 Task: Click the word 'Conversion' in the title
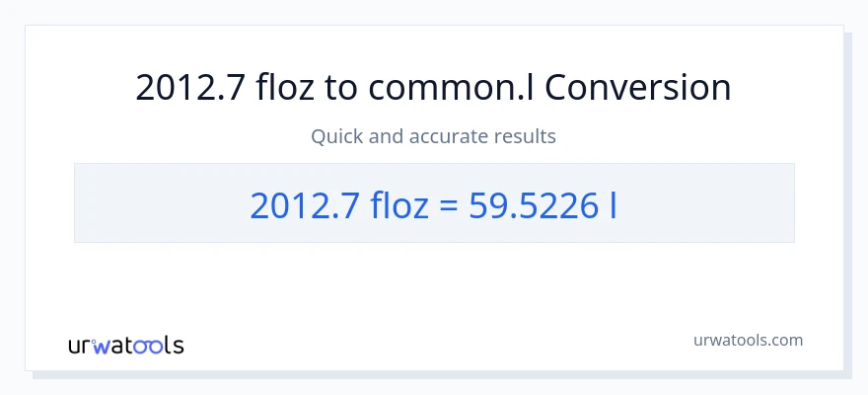point(637,88)
